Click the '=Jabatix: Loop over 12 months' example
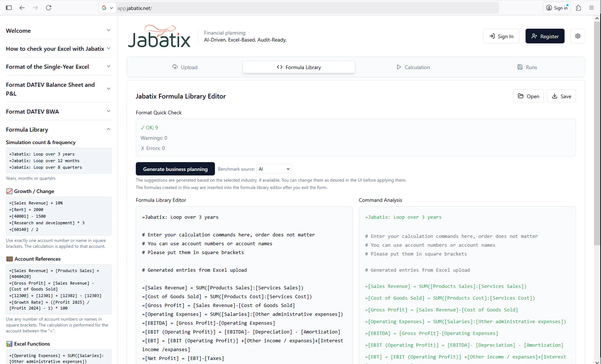601x364 pixels. (x=45, y=161)
